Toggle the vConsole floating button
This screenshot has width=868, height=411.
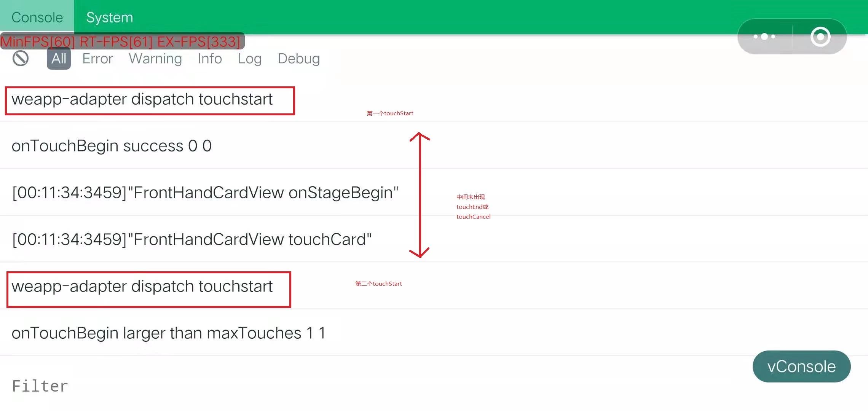(x=801, y=366)
